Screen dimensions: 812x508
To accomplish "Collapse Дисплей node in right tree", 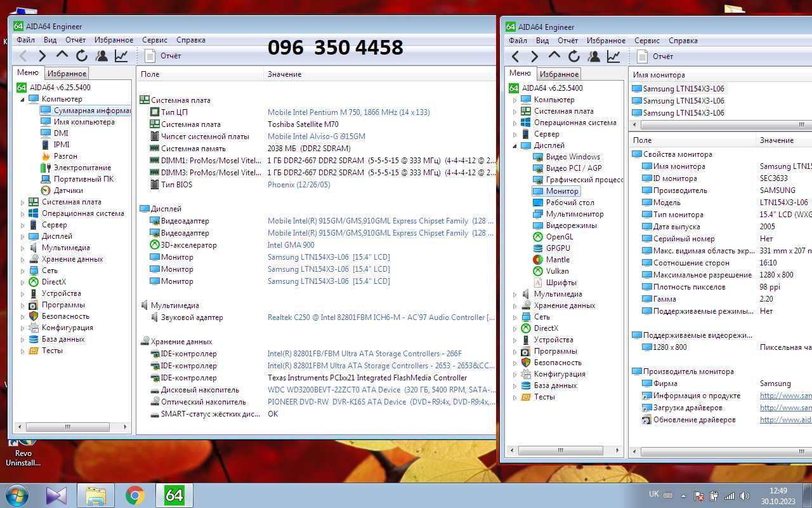I will pos(514,146).
